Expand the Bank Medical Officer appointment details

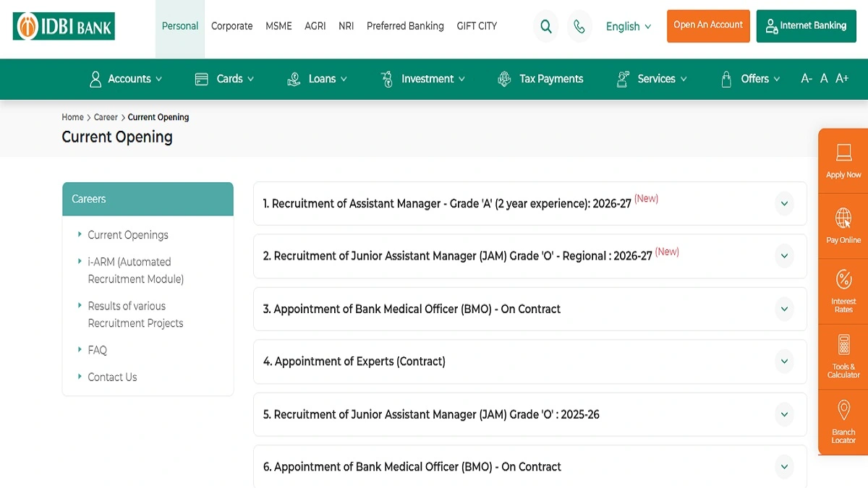point(785,309)
